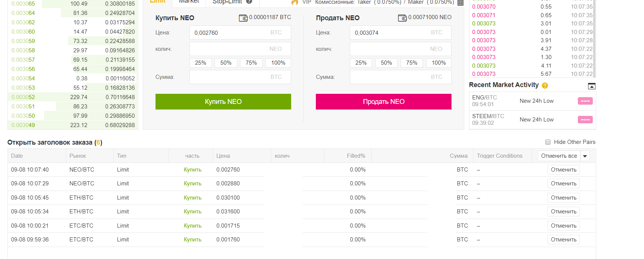Cancel the ETC/BTC order at 0.001760
Screen dimensions: 644x259
click(564, 240)
